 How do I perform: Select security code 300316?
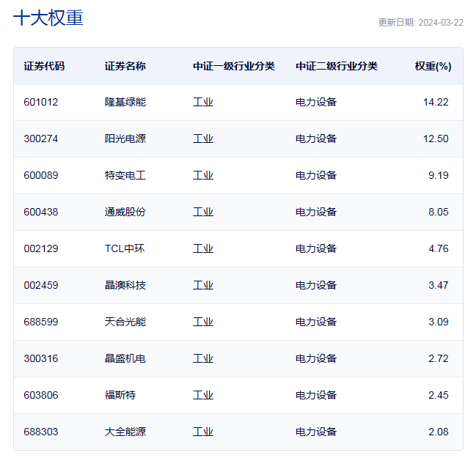(40, 358)
